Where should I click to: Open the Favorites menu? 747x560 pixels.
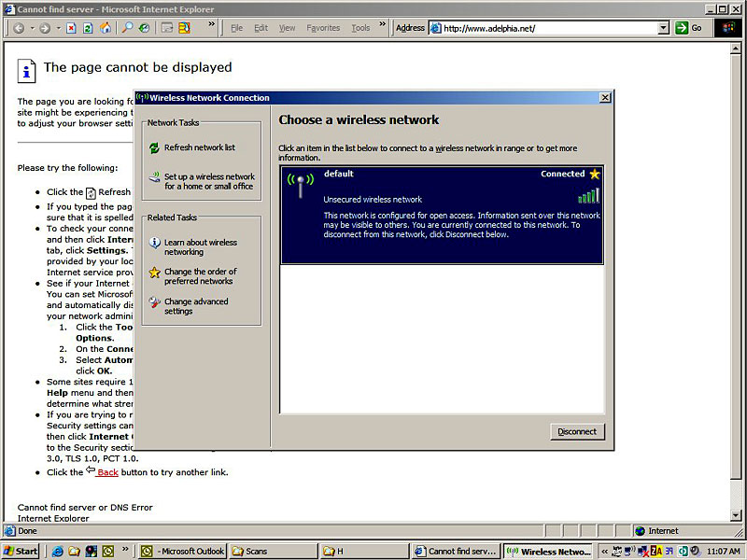click(x=323, y=28)
